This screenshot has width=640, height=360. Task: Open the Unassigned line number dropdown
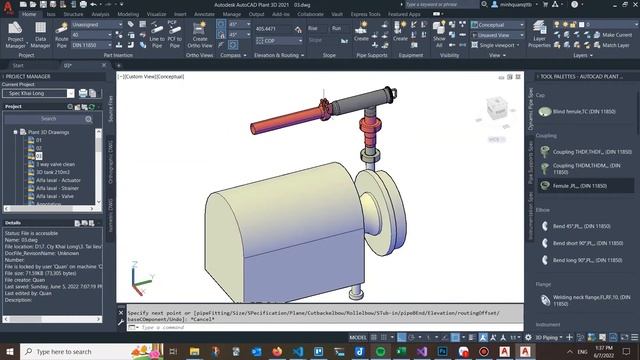point(97,24)
